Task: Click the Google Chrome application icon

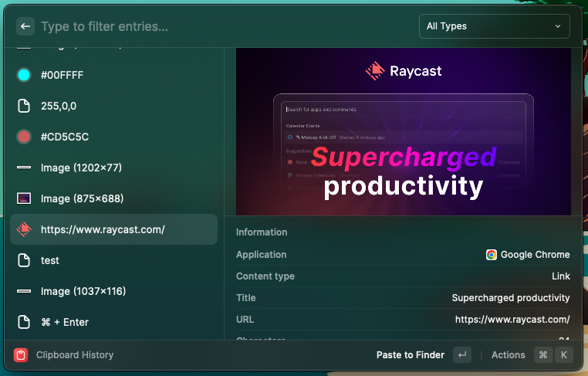Action: coord(492,255)
